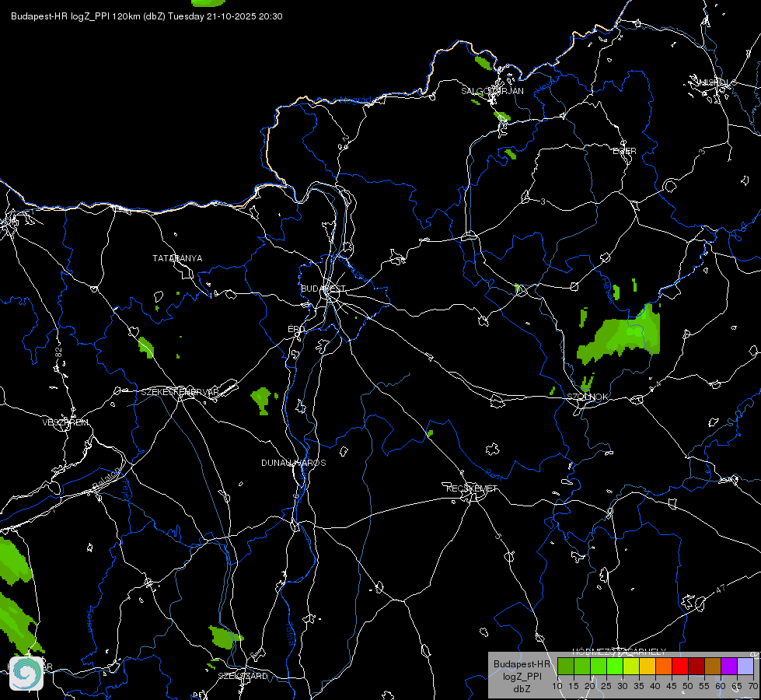This screenshot has width=761, height=700.
Task: Select the 55-60 dBZ brown legend swatch
Action: pyautogui.click(x=713, y=666)
